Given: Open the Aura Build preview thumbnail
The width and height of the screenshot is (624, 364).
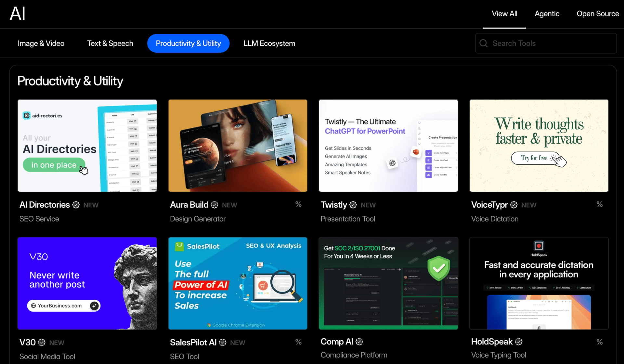Looking at the screenshot, I should 238,146.
